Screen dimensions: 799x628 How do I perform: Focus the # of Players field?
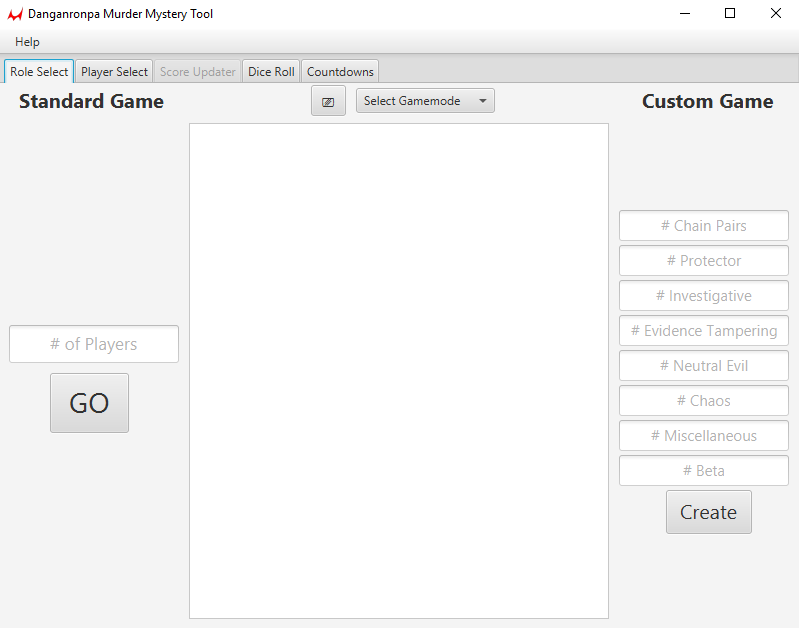pos(94,344)
